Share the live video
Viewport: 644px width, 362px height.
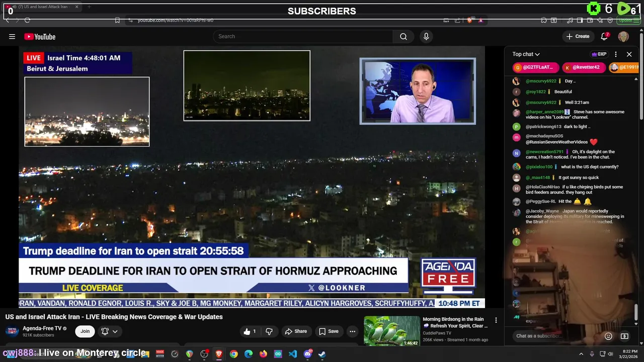tap(296, 331)
